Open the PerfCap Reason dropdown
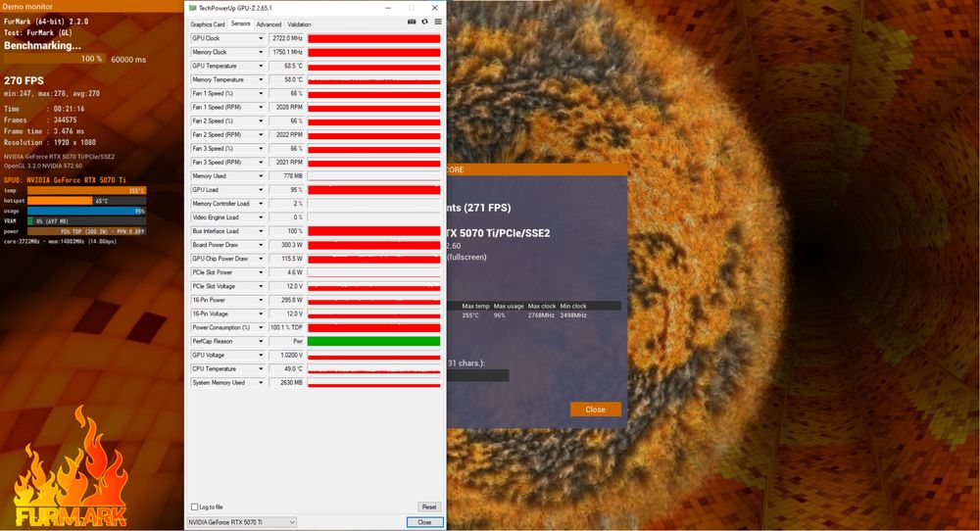 click(x=261, y=341)
